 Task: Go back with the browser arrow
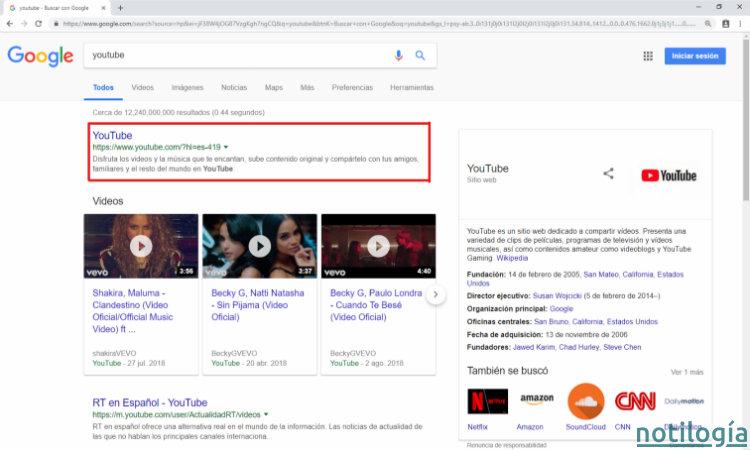pos(10,23)
